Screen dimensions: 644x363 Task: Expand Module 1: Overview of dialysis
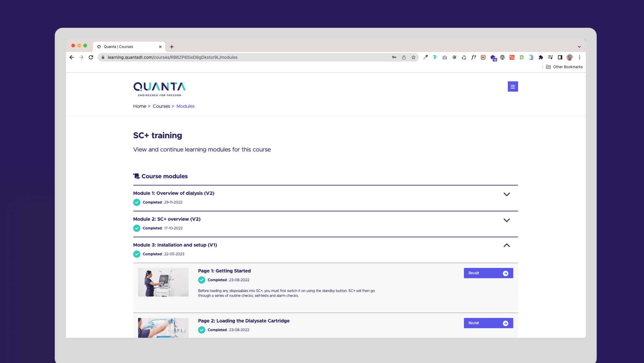(506, 194)
